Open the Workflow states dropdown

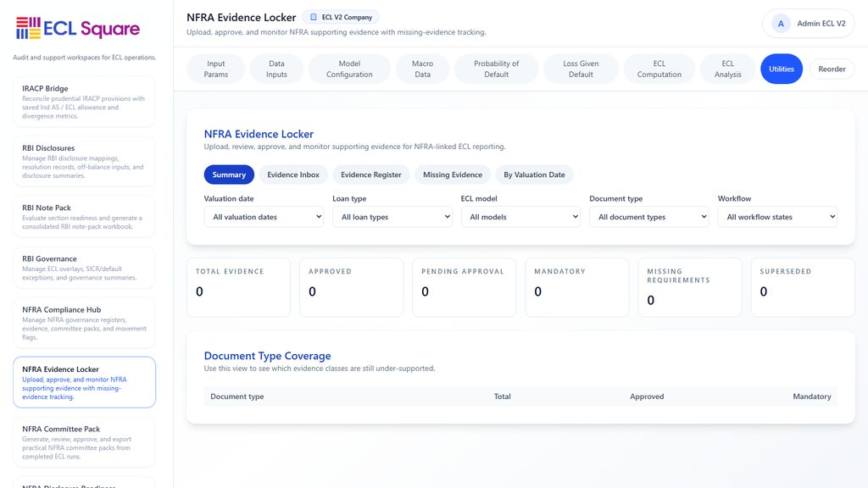point(777,217)
